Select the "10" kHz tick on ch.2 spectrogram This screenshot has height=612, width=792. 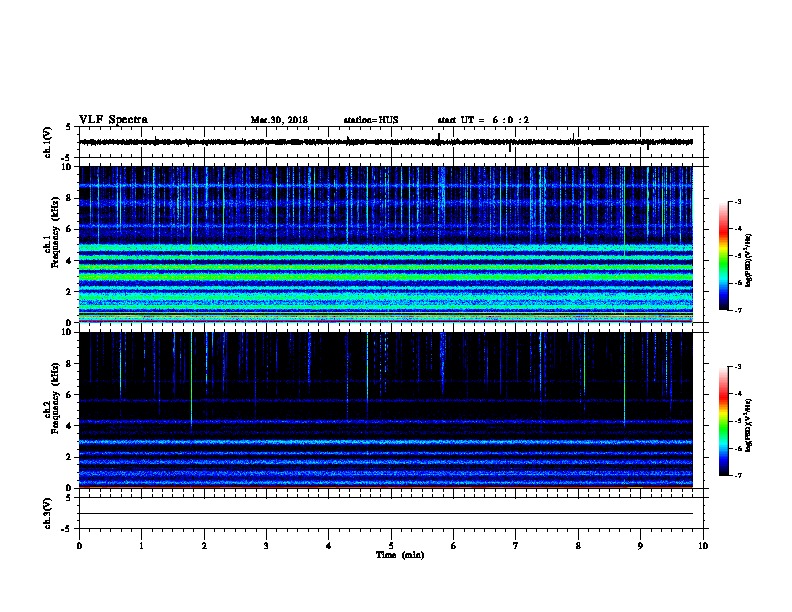[68, 332]
